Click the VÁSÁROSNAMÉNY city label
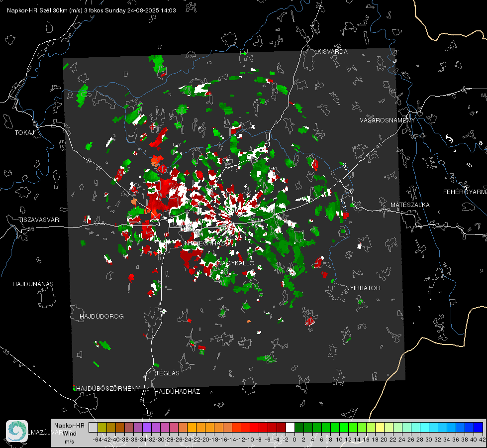The image size is (487, 448). [x=388, y=120]
